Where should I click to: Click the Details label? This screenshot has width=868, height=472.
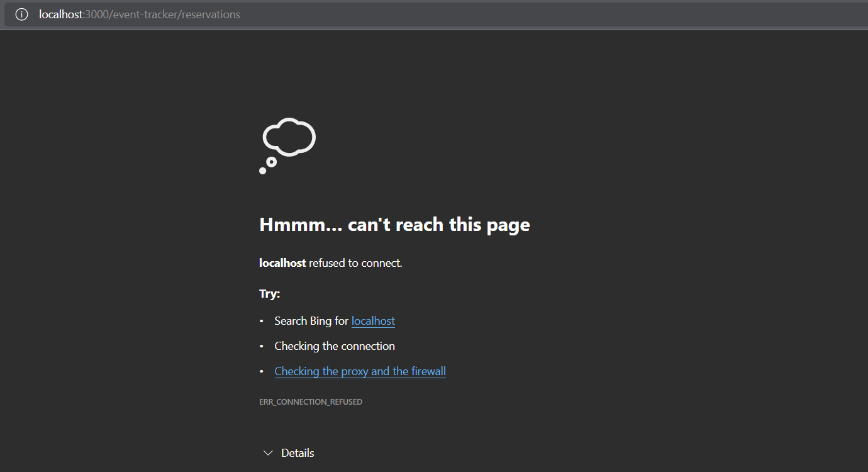point(298,453)
